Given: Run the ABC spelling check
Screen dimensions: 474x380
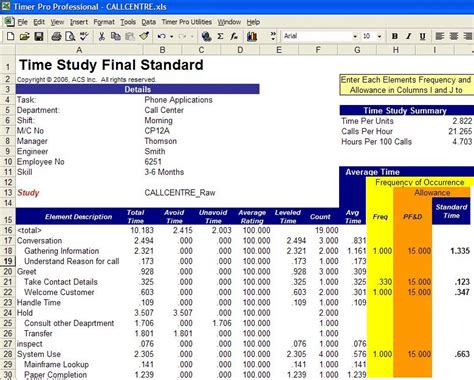Looking at the screenshot, I should (x=84, y=36).
